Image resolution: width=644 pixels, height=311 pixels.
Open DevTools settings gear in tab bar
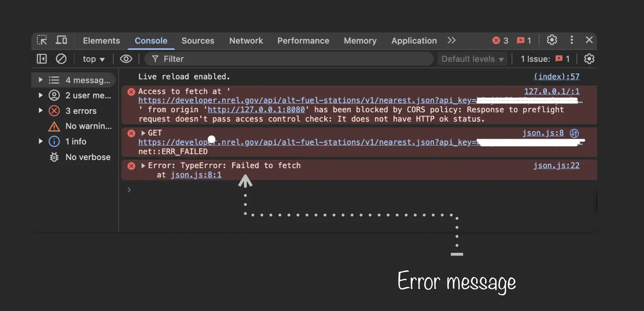552,40
